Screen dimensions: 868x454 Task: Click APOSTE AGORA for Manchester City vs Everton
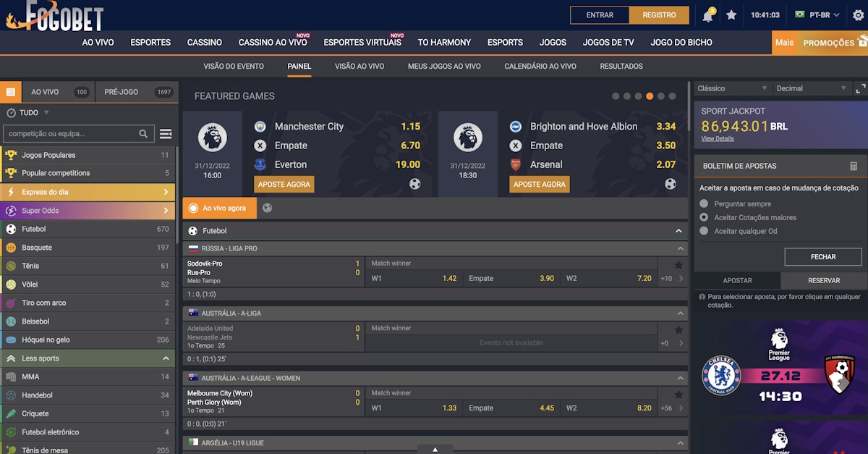coord(284,184)
